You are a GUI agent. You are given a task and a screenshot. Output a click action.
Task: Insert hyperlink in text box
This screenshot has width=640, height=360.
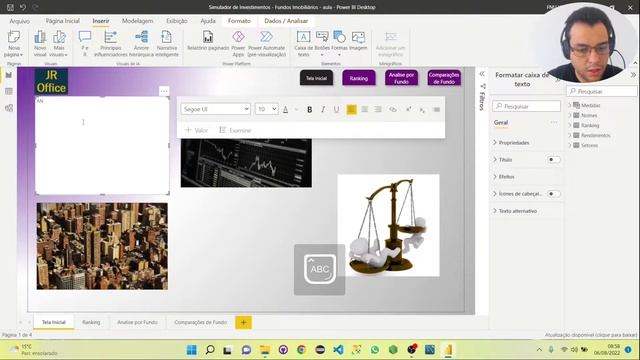pos(393,109)
